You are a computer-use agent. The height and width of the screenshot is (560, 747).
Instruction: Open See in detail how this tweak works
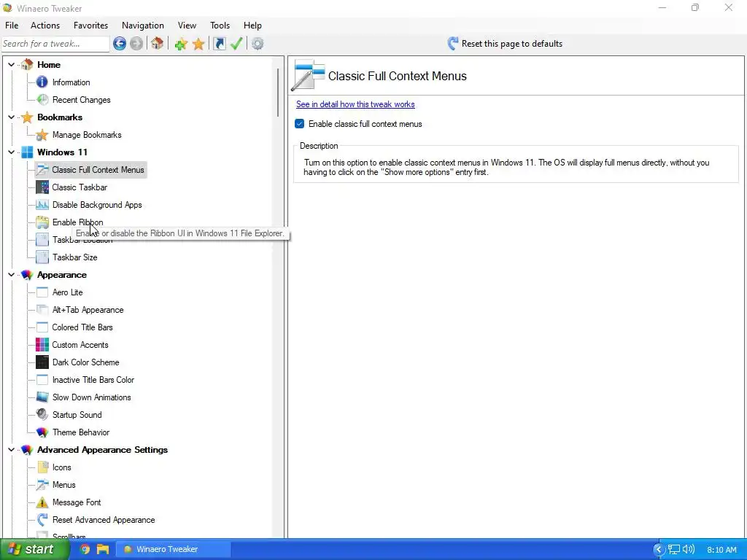(355, 104)
